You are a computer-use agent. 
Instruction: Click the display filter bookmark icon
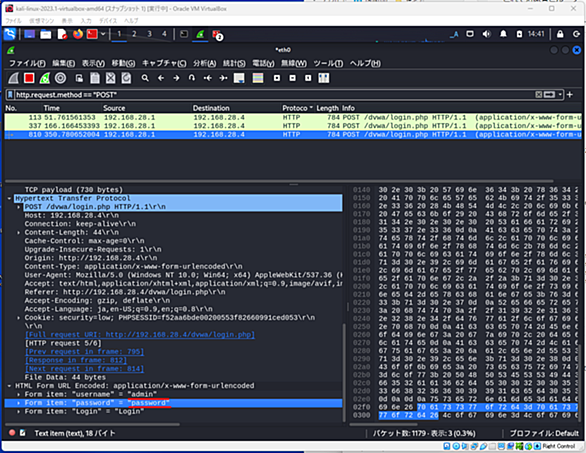point(10,95)
